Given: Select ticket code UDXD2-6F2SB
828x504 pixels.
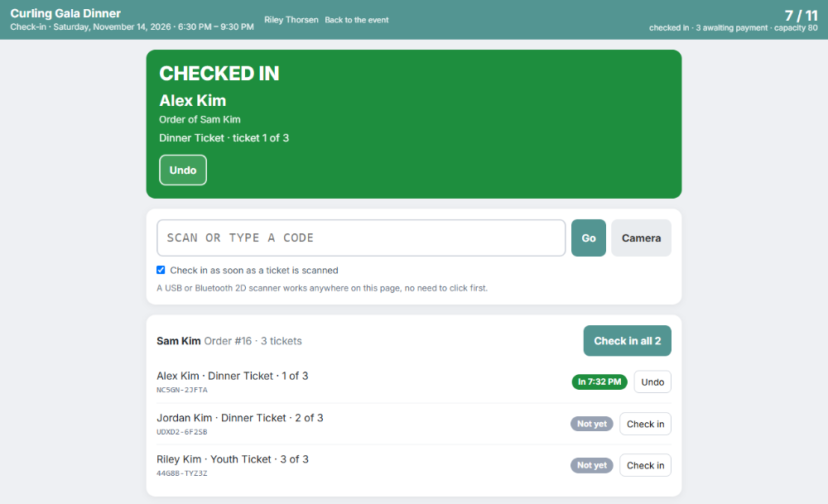Looking at the screenshot, I should (182, 432).
